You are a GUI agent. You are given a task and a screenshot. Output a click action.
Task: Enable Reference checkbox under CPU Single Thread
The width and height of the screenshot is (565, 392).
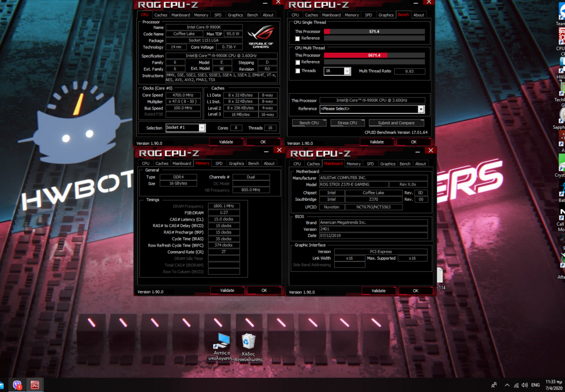[297, 38]
